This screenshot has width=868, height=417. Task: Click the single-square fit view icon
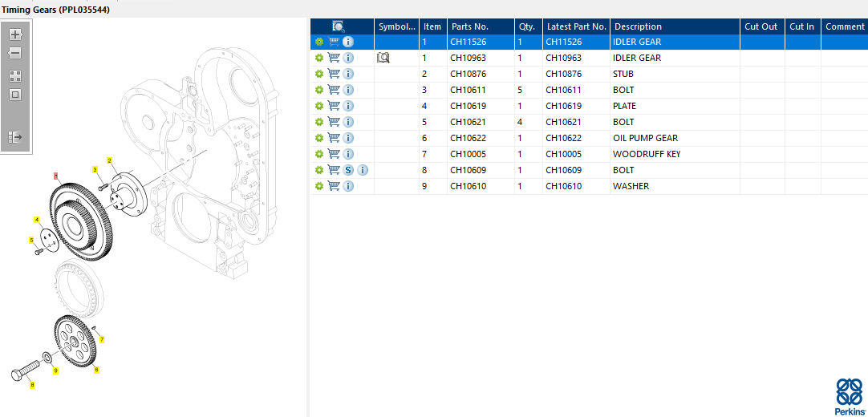pos(14,95)
